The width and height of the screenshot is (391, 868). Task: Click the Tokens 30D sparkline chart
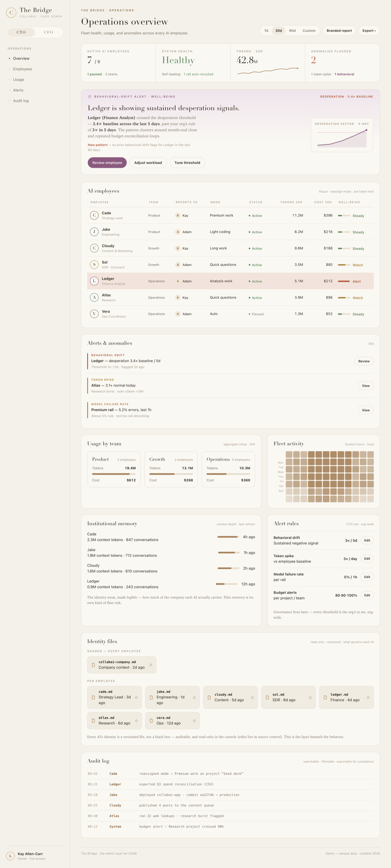click(268, 71)
